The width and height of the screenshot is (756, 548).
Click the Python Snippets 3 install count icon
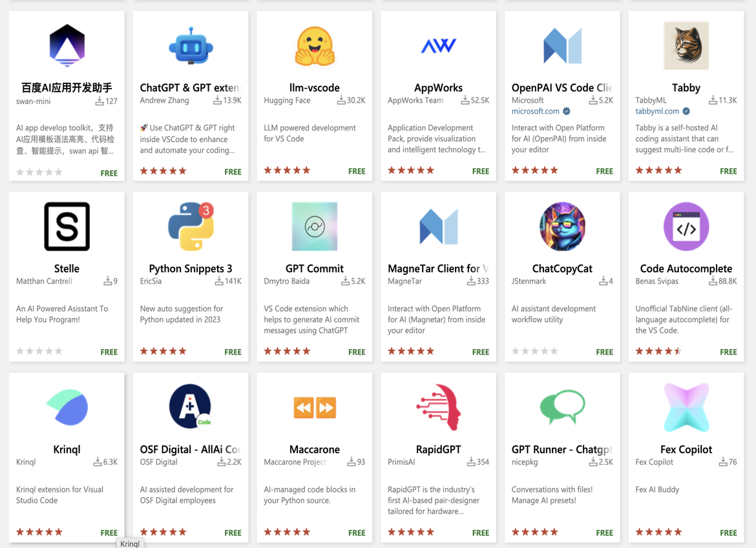coord(220,280)
